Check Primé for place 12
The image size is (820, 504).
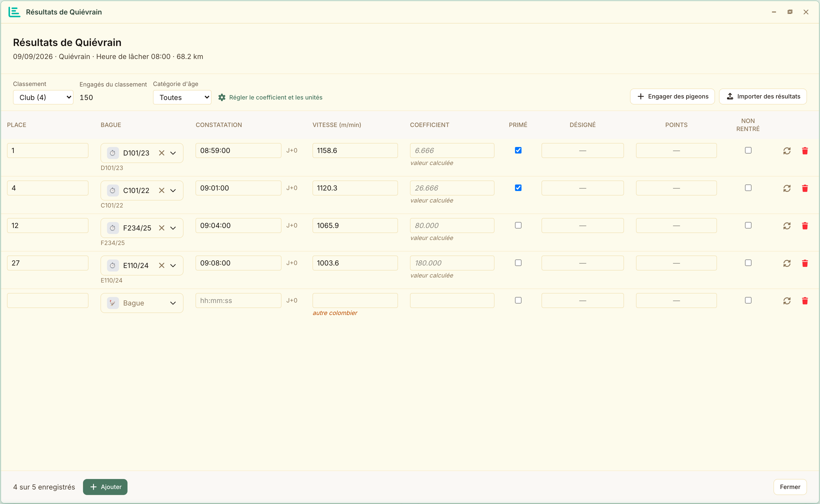tap(518, 225)
